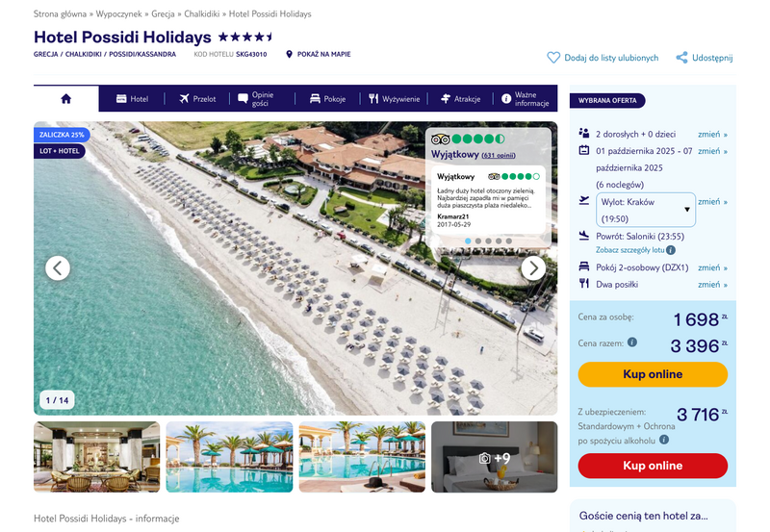Click the share icon next to Udostępnij
Screen dimensions: 770x532
coord(681,58)
